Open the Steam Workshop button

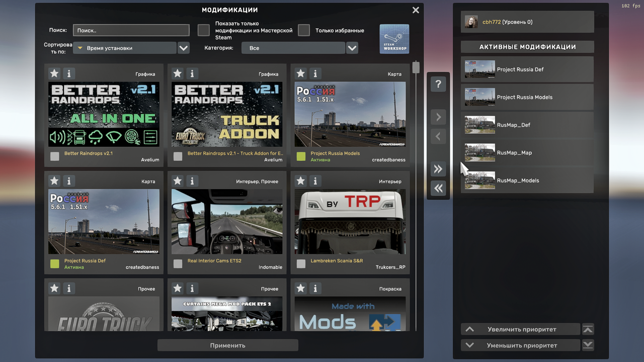(394, 39)
